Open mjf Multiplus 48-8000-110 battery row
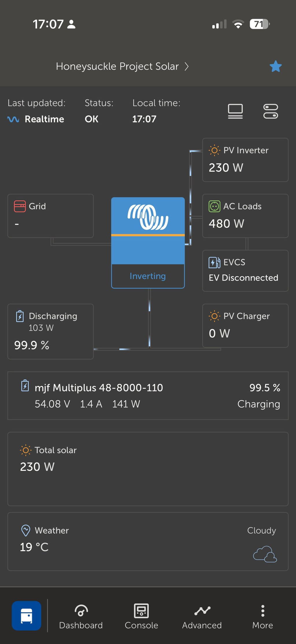 tap(148, 395)
